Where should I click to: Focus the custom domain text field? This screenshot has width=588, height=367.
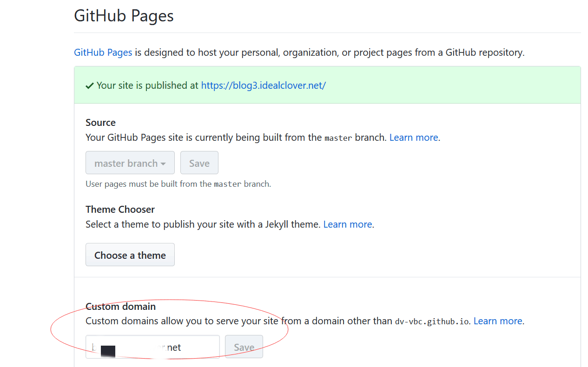(x=152, y=347)
